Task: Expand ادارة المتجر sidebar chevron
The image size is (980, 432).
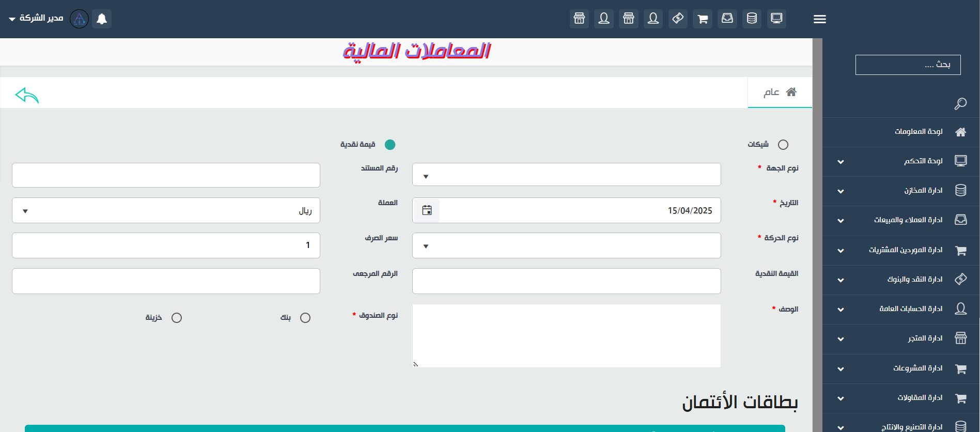Action: tap(841, 339)
